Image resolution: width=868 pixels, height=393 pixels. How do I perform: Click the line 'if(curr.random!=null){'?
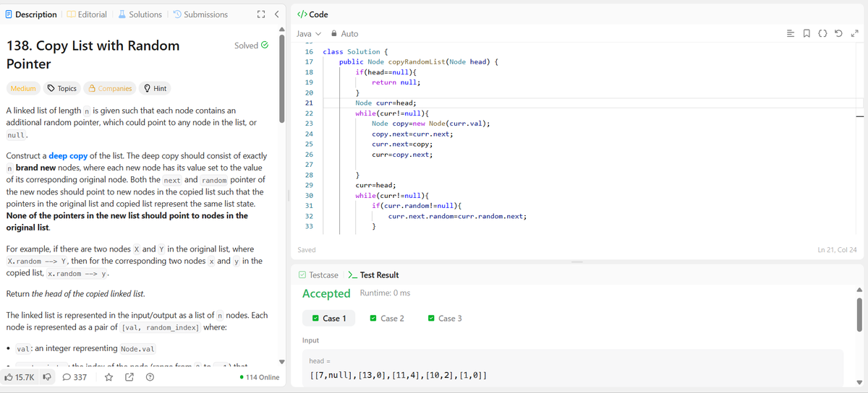417,207
